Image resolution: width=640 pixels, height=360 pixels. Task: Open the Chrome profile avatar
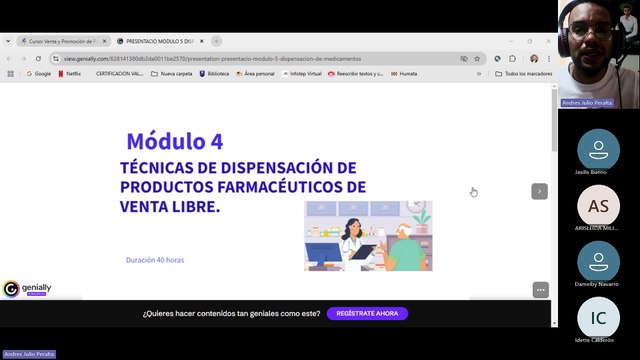pyautogui.click(x=534, y=59)
